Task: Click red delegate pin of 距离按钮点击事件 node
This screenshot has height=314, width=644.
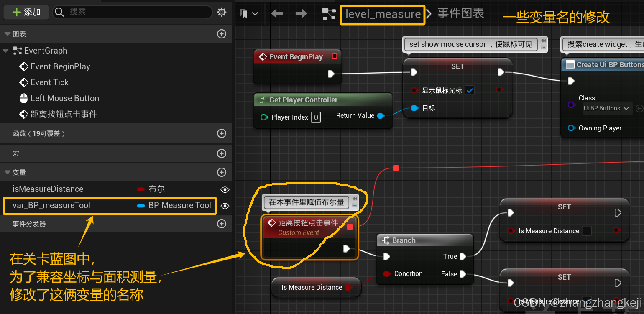Action: coord(350,227)
